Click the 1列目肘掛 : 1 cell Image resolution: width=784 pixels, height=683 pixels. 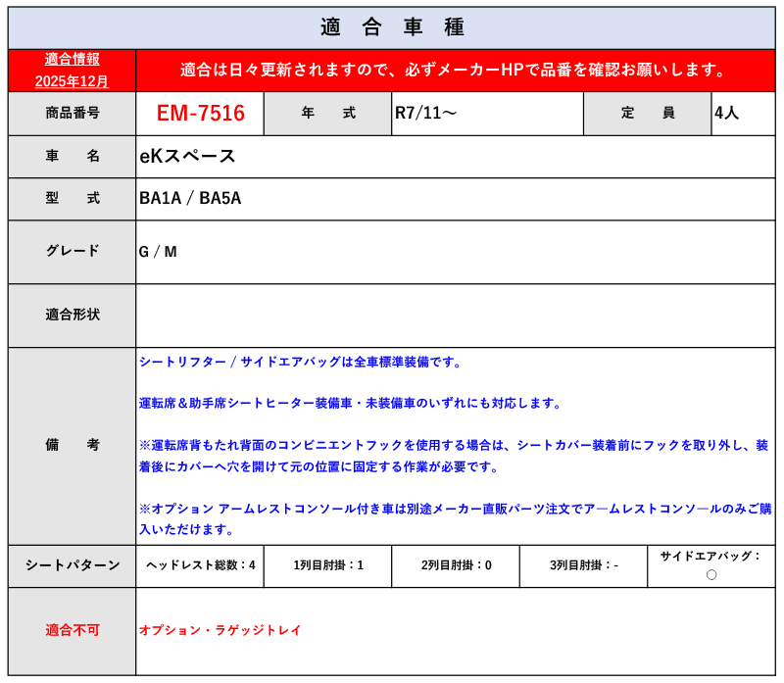coord(327,565)
